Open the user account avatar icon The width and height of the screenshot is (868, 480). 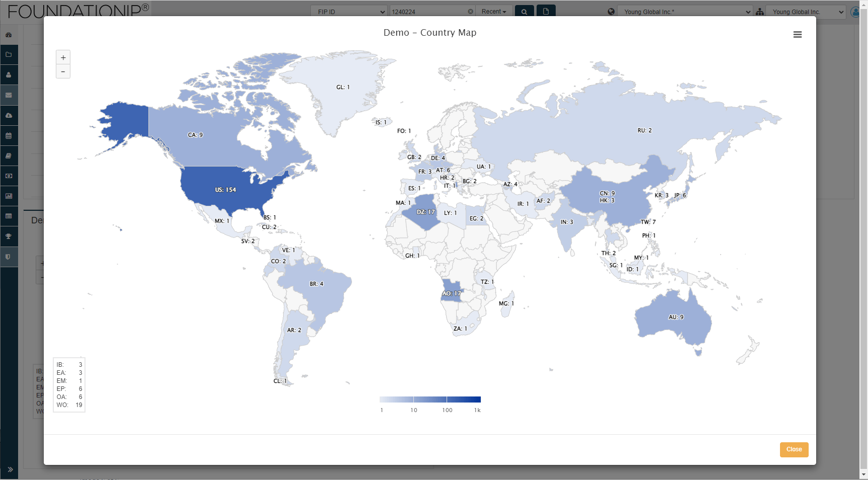[855, 12]
